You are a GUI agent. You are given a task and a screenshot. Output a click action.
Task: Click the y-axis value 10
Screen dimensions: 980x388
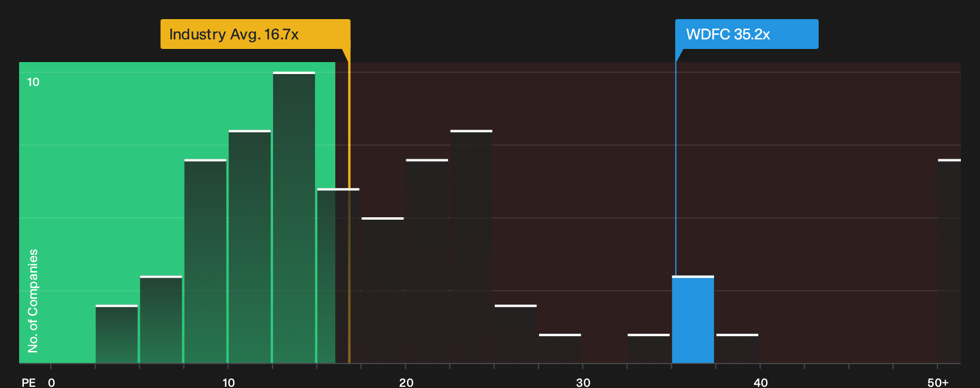click(x=33, y=82)
